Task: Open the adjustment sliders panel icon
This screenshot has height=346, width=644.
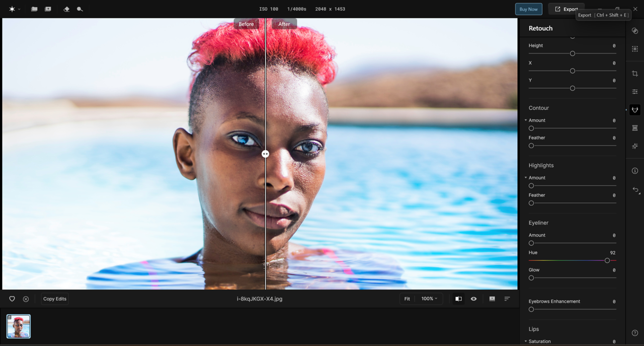Action: (x=635, y=92)
